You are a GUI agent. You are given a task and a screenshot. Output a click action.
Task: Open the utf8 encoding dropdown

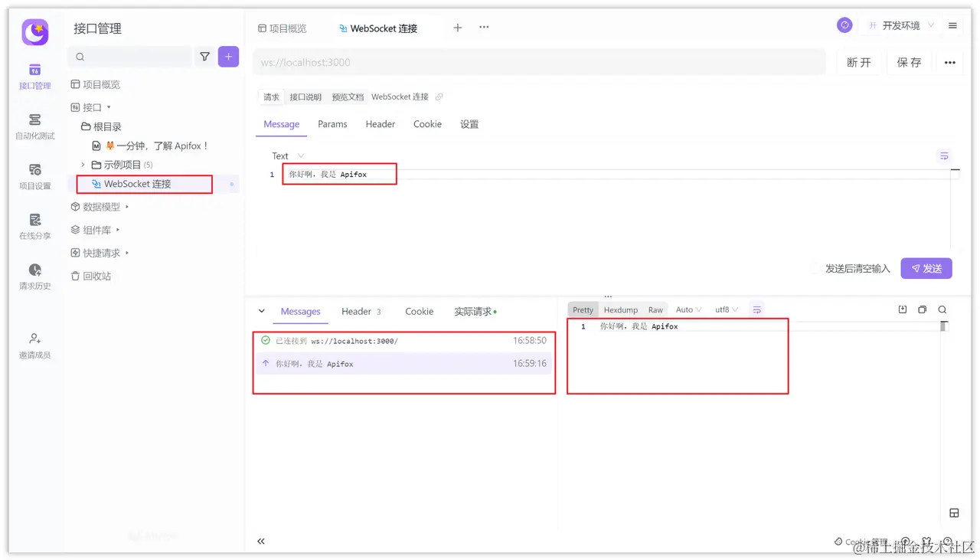pyautogui.click(x=726, y=309)
